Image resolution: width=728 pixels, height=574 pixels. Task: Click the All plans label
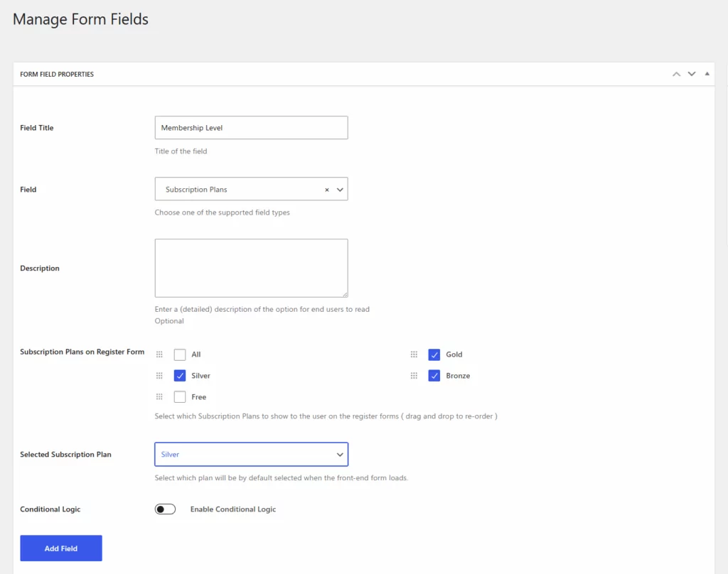pos(196,354)
